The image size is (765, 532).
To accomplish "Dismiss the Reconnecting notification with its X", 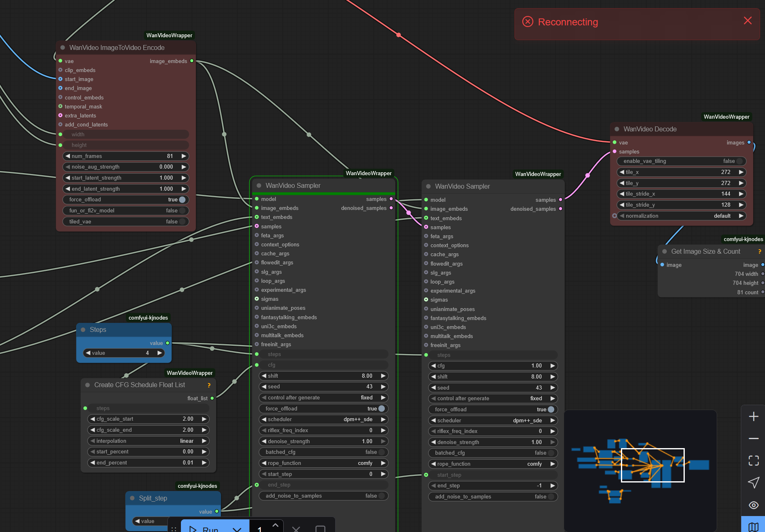I will 747,21.
